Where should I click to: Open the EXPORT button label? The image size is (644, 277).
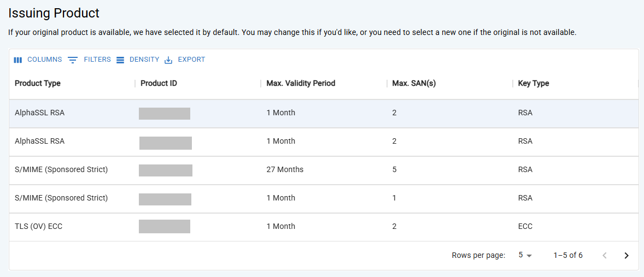191,60
